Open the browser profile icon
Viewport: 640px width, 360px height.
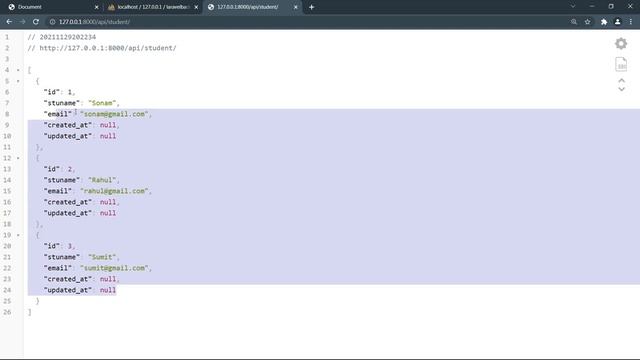tap(618, 22)
